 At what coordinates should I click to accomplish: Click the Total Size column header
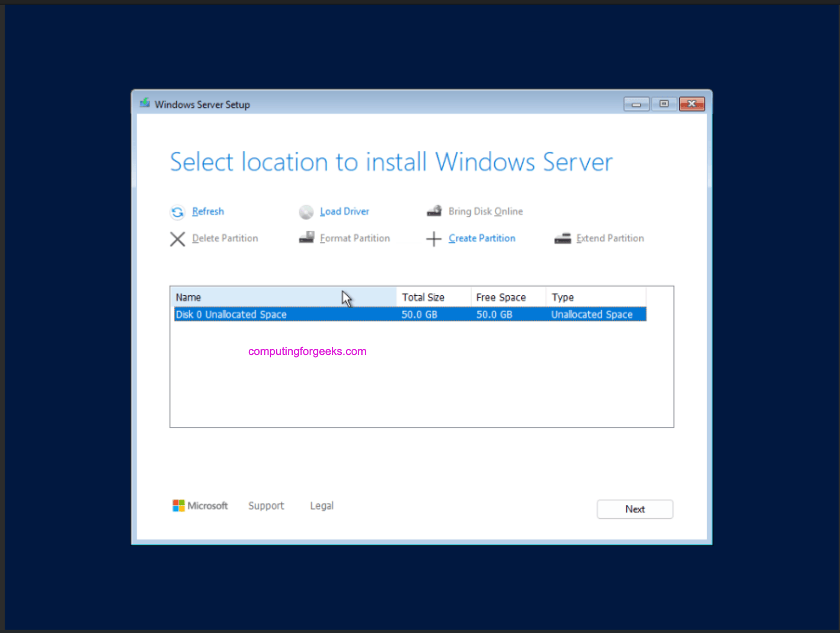click(x=424, y=297)
